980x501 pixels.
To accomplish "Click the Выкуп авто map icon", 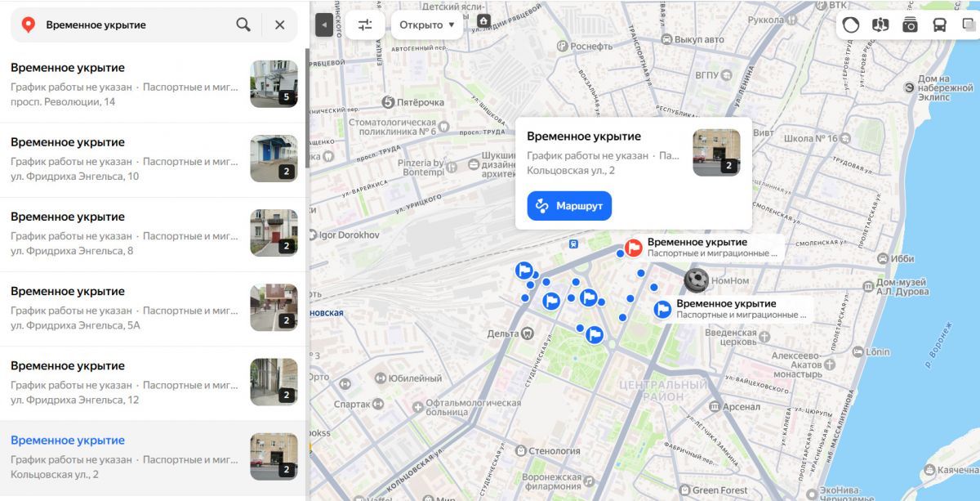I will [x=666, y=39].
